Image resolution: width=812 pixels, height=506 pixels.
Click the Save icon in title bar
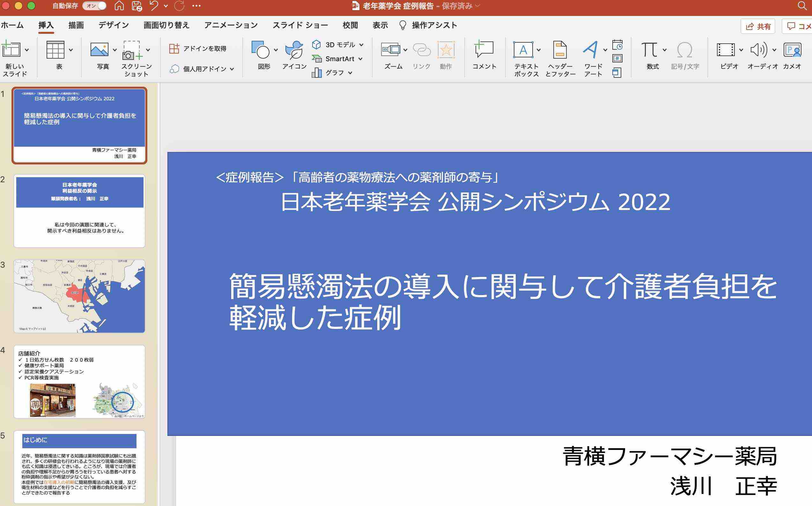coord(137,6)
